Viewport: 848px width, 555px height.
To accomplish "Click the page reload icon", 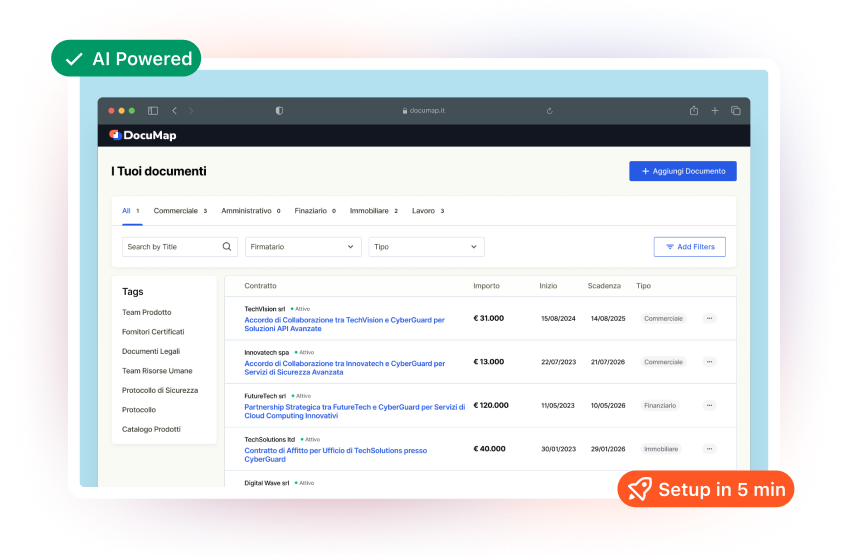I will (x=550, y=111).
